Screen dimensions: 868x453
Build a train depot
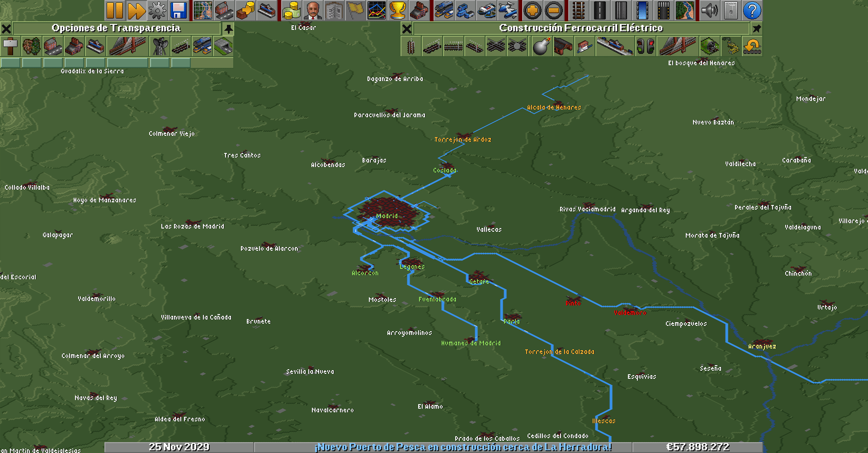pos(563,46)
